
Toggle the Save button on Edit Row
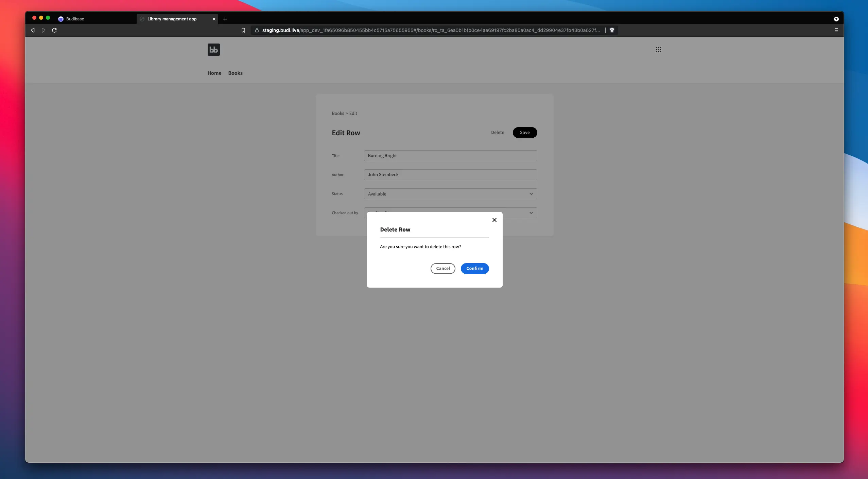(x=524, y=132)
